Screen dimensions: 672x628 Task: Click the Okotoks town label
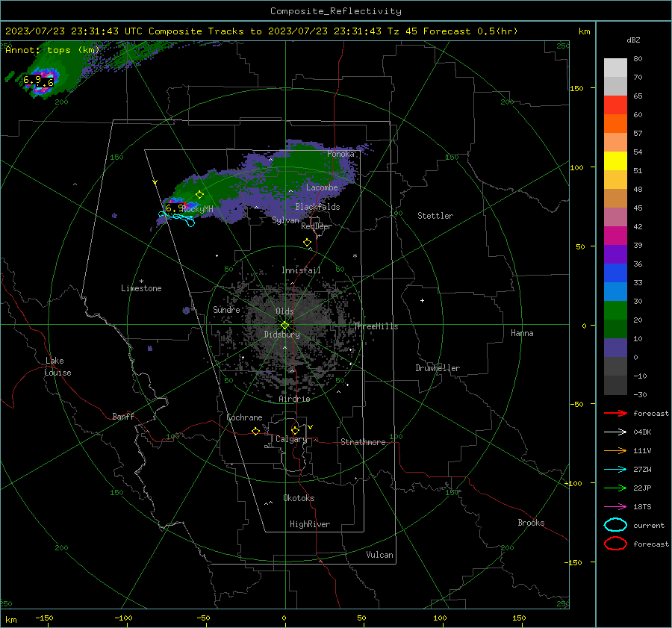[299, 498]
